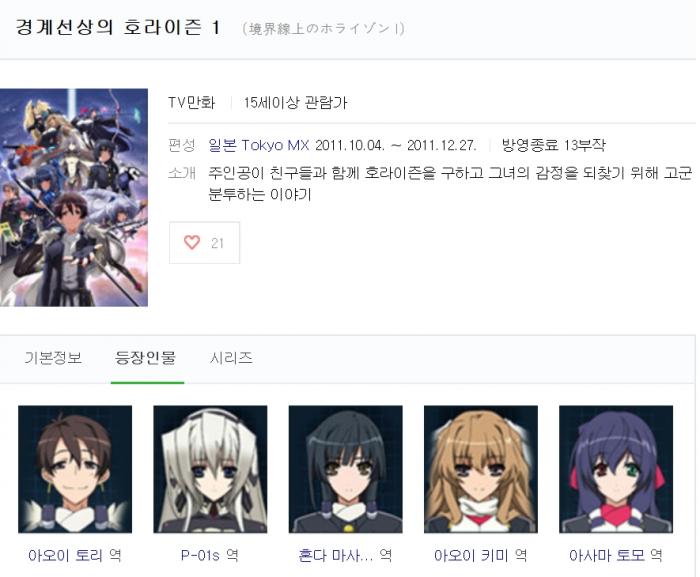
Task: Click the heart like icon
Action: tap(192, 243)
